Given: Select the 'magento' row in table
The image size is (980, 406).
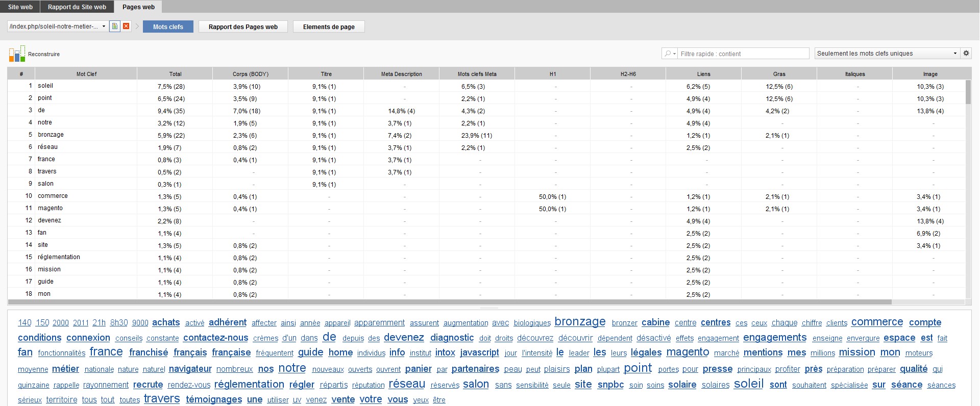Looking at the screenshot, I should (x=486, y=208).
